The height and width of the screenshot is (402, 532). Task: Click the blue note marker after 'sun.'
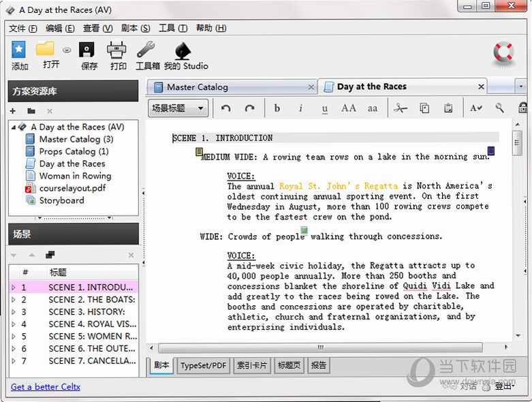coord(491,151)
